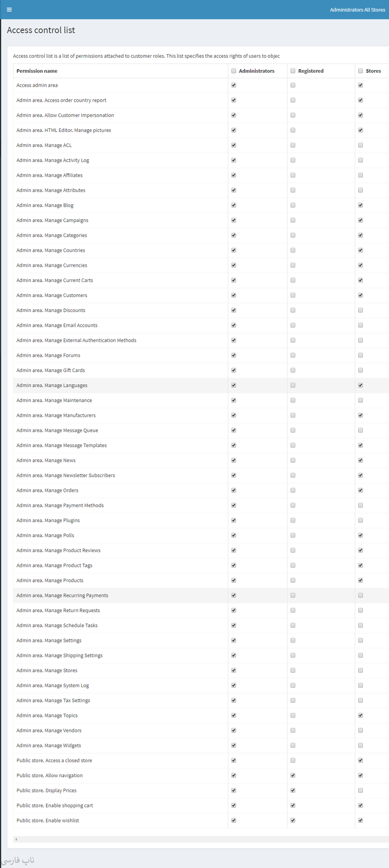Enable Stores for Manage Discounts
The width and height of the screenshot is (389, 868).
pyautogui.click(x=361, y=310)
